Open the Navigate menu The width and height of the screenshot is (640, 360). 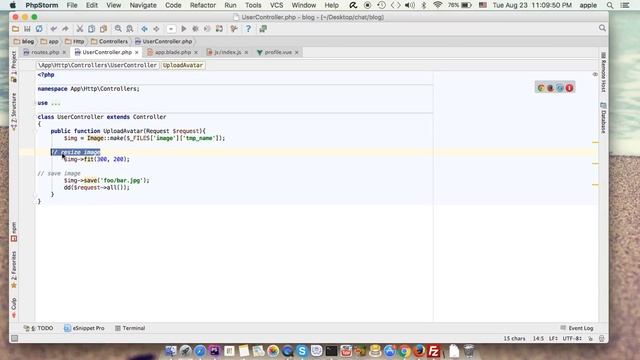tap(143, 5)
